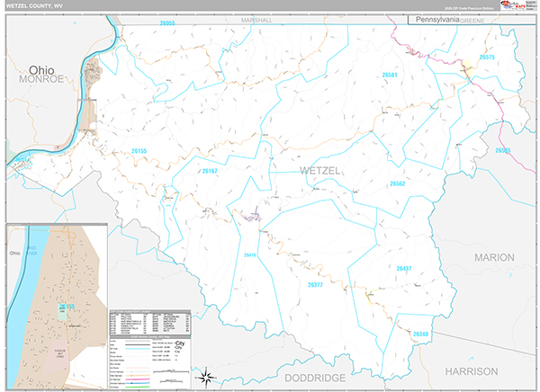Click the blue interstate line swatch in legend
The image size is (540, 392).
pos(138,383)
